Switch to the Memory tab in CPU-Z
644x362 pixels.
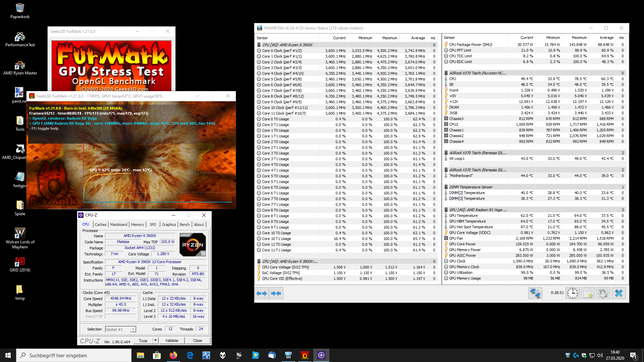(x=138, y=225)
